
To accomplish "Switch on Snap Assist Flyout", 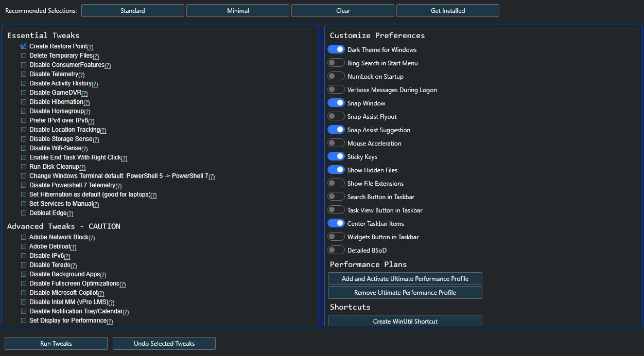I will tap(336, 116).
